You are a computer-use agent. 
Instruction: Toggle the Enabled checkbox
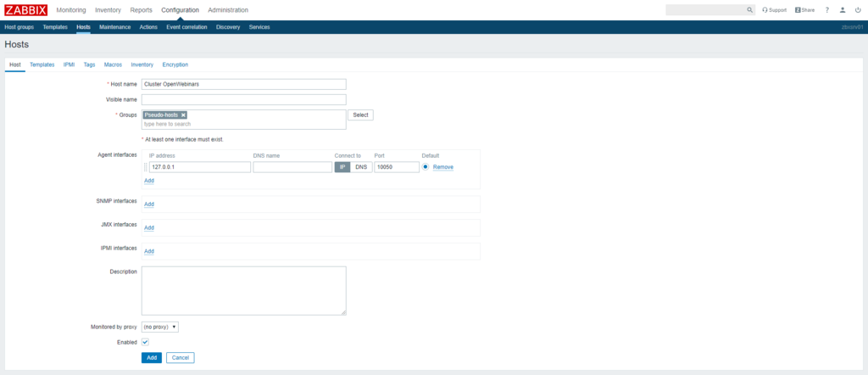click(x=145, y=342)
